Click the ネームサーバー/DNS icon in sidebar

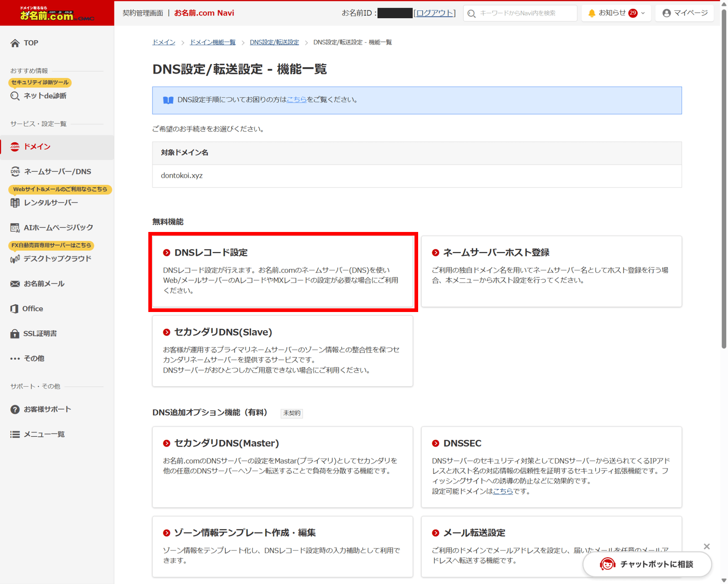15,171
